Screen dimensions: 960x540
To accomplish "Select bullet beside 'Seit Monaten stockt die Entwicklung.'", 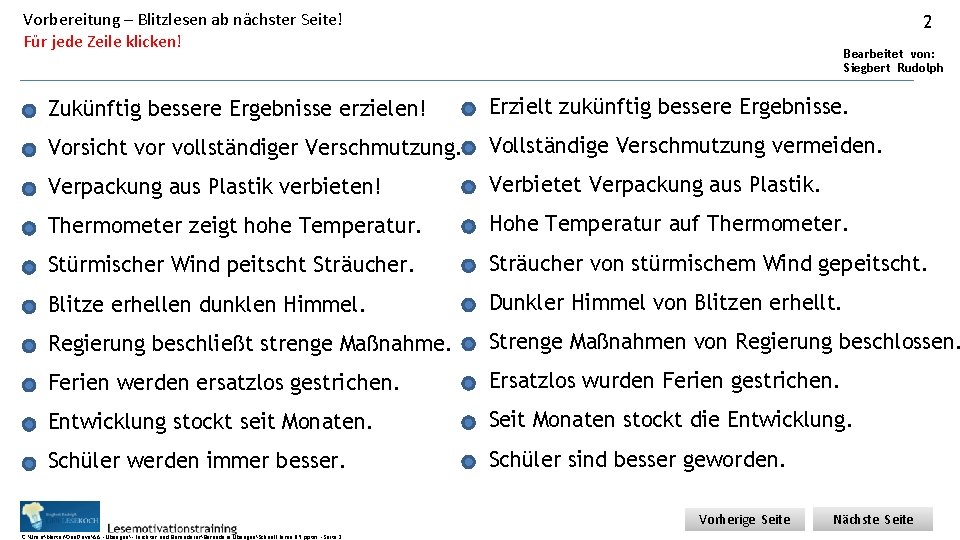I will point(468,422).
